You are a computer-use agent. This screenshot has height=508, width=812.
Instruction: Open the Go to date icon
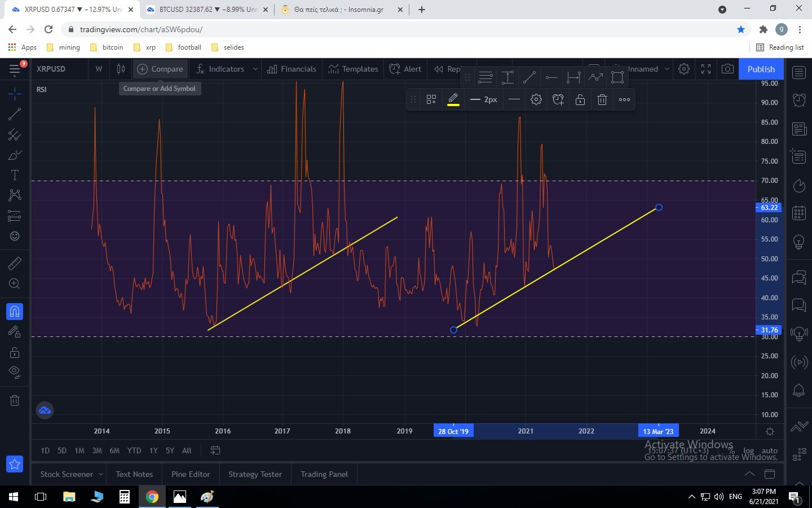click(x=215, y=450)
